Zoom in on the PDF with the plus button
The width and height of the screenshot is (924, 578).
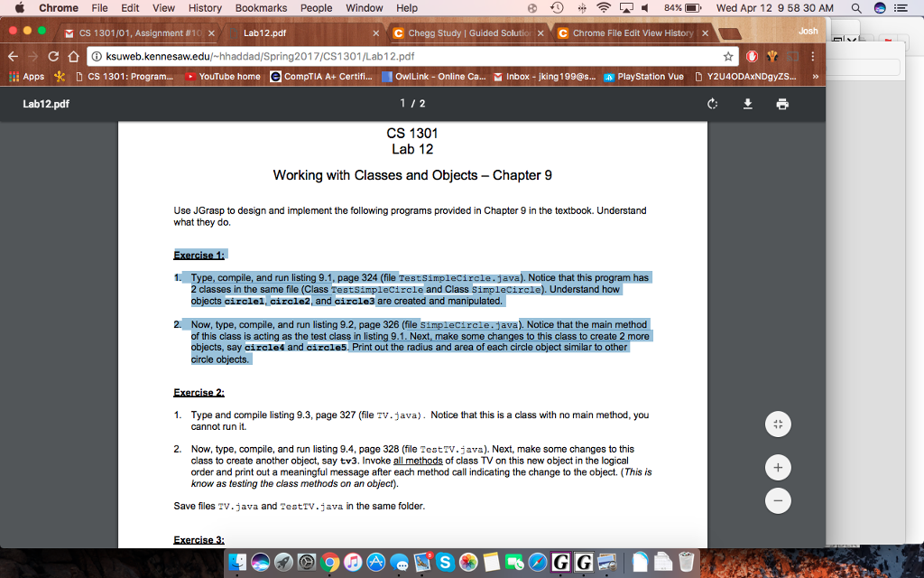coord(777,467)
